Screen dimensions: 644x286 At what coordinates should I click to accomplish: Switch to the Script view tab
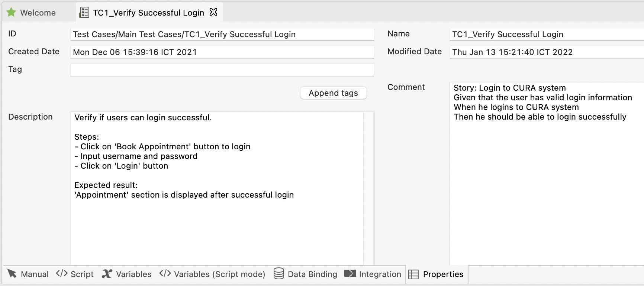pos(82,274)
